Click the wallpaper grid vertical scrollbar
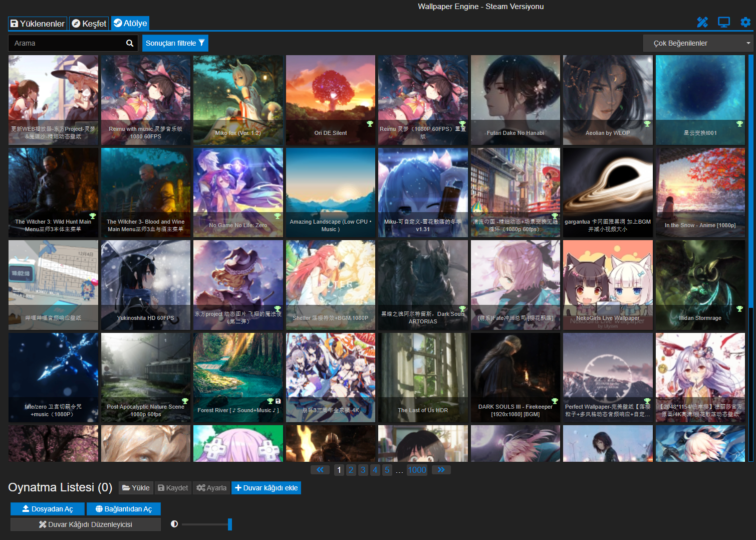The height and width of the screenshot is (540, 756). [751, 258]
